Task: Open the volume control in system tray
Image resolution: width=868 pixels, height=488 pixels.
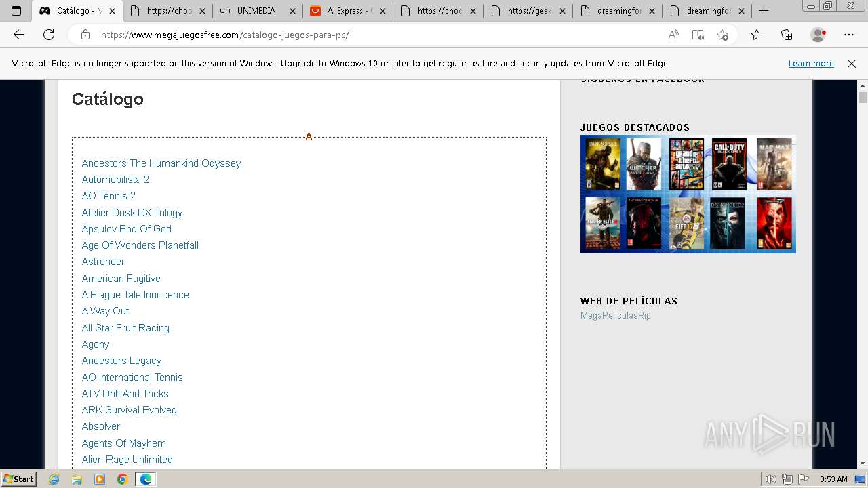Action: click(x=770, y=479)
